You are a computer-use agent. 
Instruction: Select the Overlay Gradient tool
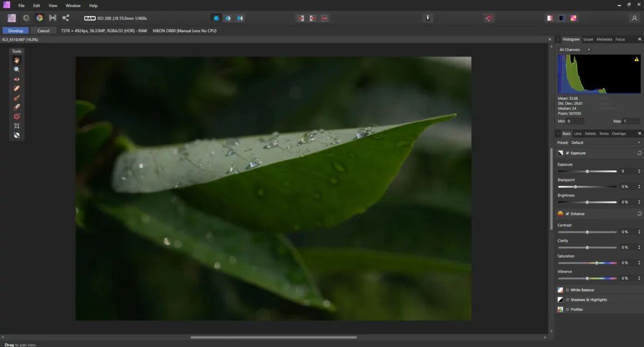(17, 116)
